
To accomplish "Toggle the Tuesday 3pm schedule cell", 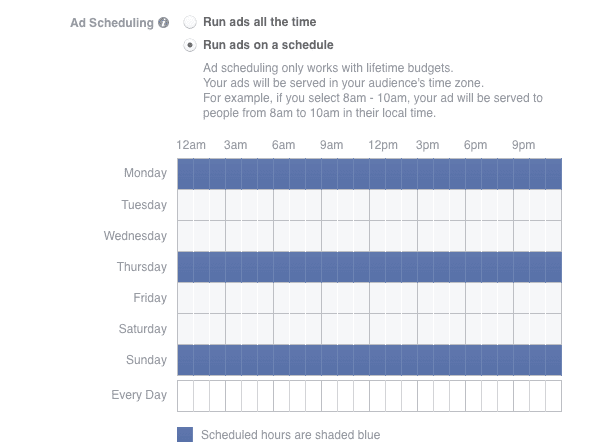I will point(426,205).
